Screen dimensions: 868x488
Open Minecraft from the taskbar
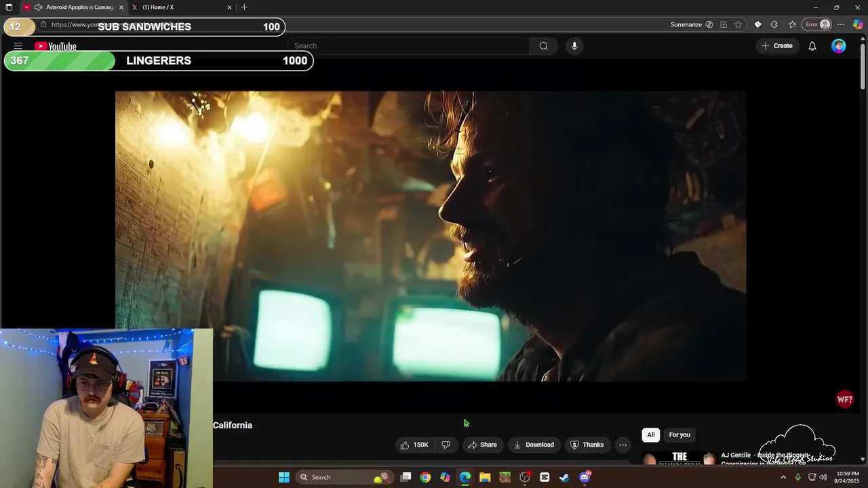(x=505, y=477)
